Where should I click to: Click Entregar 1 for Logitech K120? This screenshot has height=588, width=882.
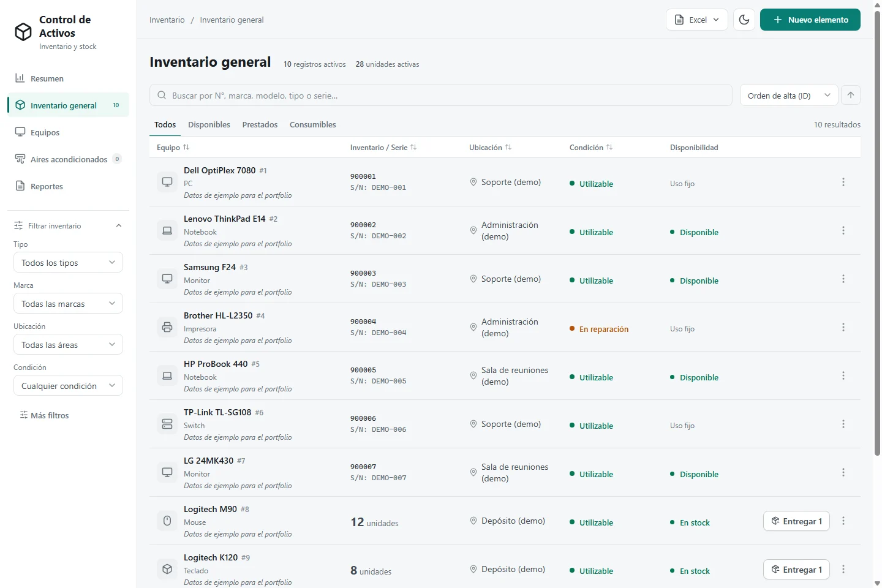(x=797, y=570)
